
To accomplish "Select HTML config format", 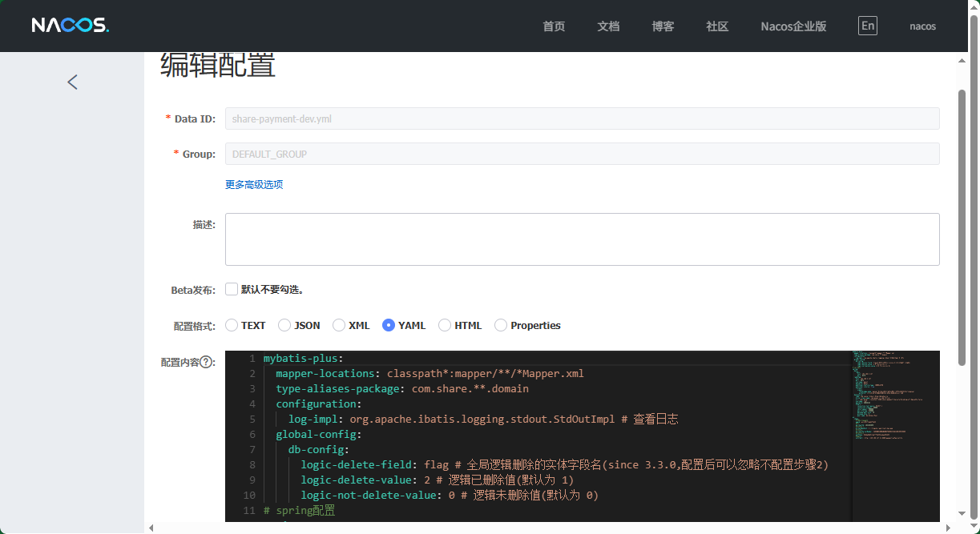I will click(445, 325).
